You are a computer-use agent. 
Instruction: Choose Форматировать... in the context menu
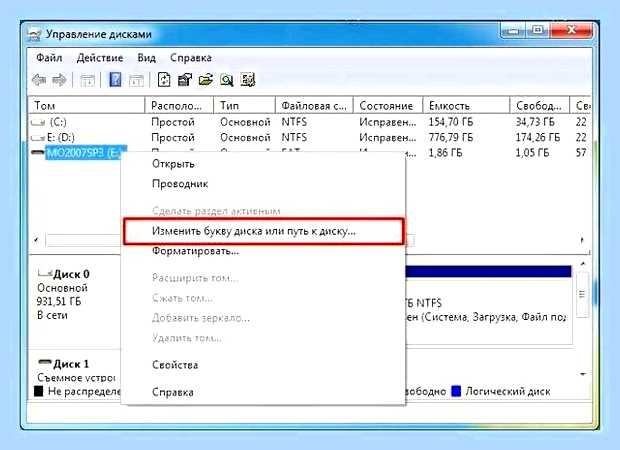click(195, 251)
